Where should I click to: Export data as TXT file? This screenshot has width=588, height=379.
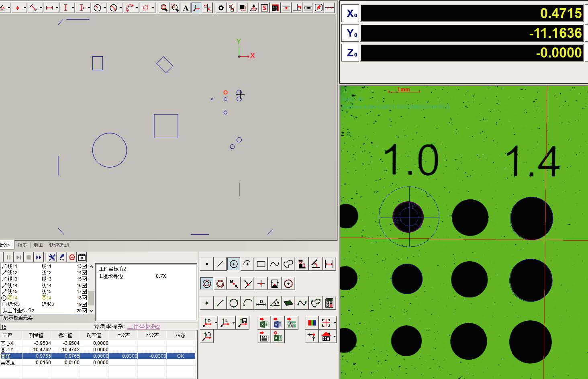point(264,337)
